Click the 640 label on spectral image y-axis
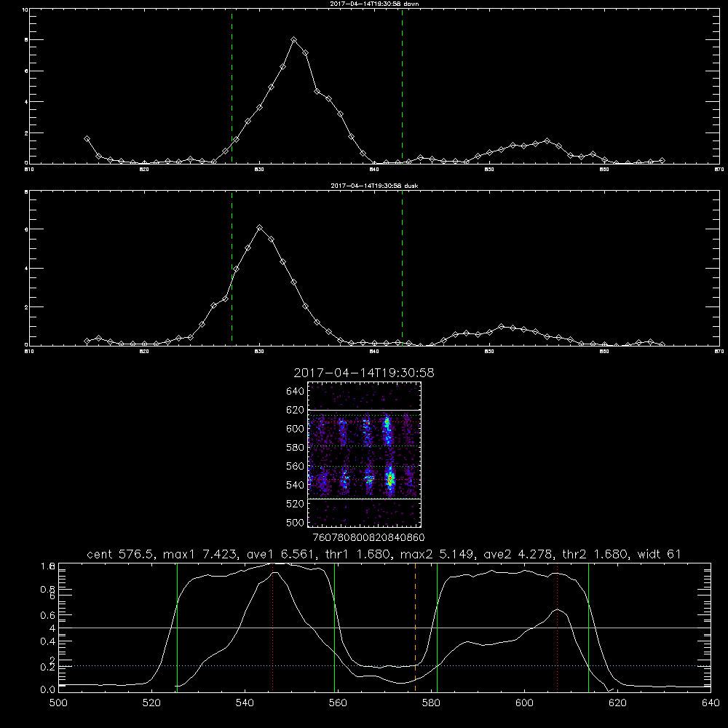Viewport: 728px width, 728px height. [x=295, y=392]
